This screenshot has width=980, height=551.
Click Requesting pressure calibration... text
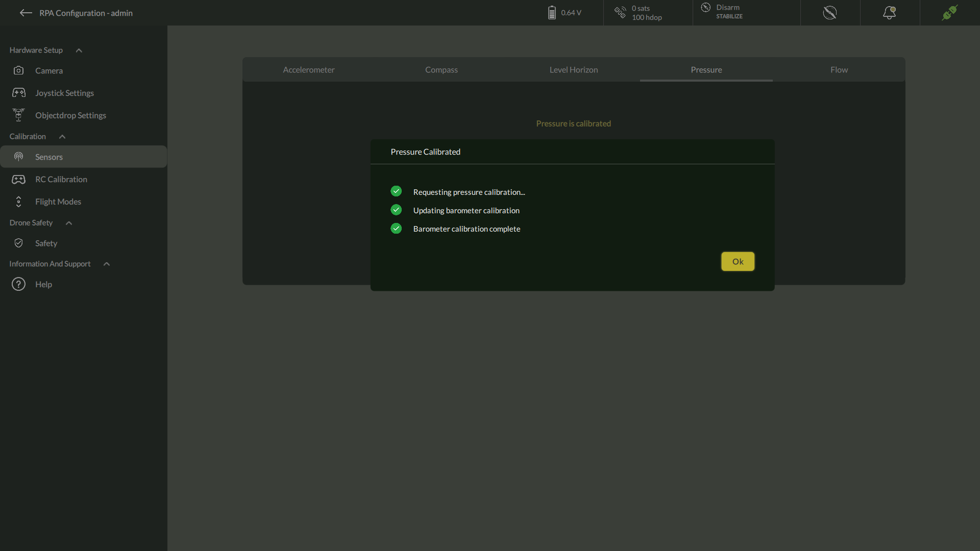click(469, 192)
